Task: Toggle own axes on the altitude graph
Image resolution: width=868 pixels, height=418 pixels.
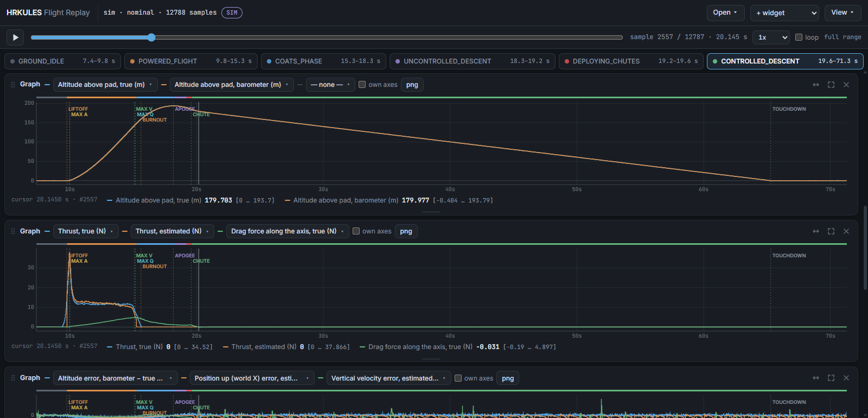Action: [x=362, y=85]
